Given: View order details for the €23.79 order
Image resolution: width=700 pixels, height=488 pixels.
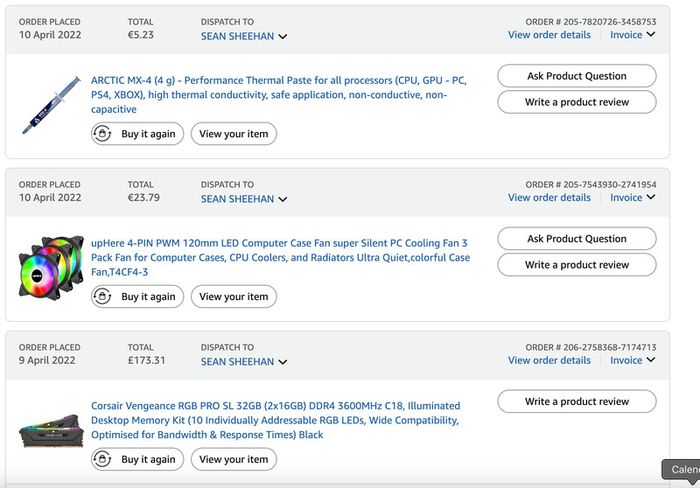Looking at the screenshot, I should (549, 197).
